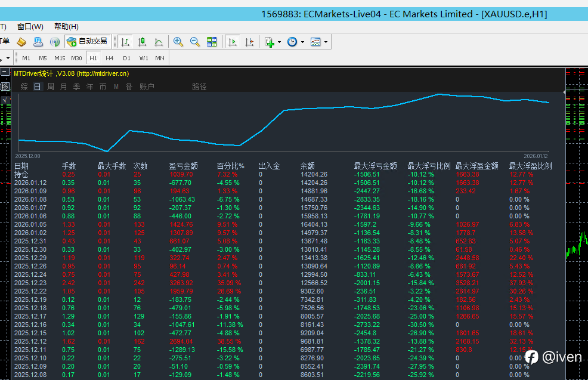Click the gold book icon in toolbar
Screen dimensions: 588x380
coord(21,42)
